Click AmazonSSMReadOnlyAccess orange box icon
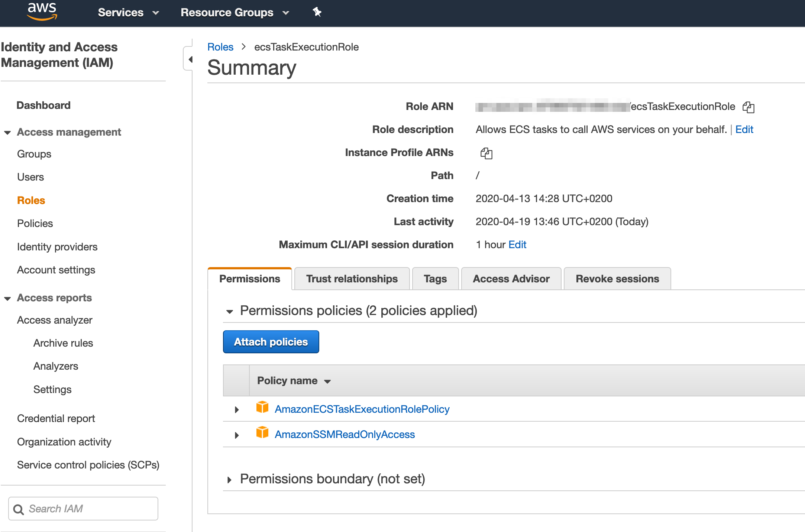 click(262, 433)
